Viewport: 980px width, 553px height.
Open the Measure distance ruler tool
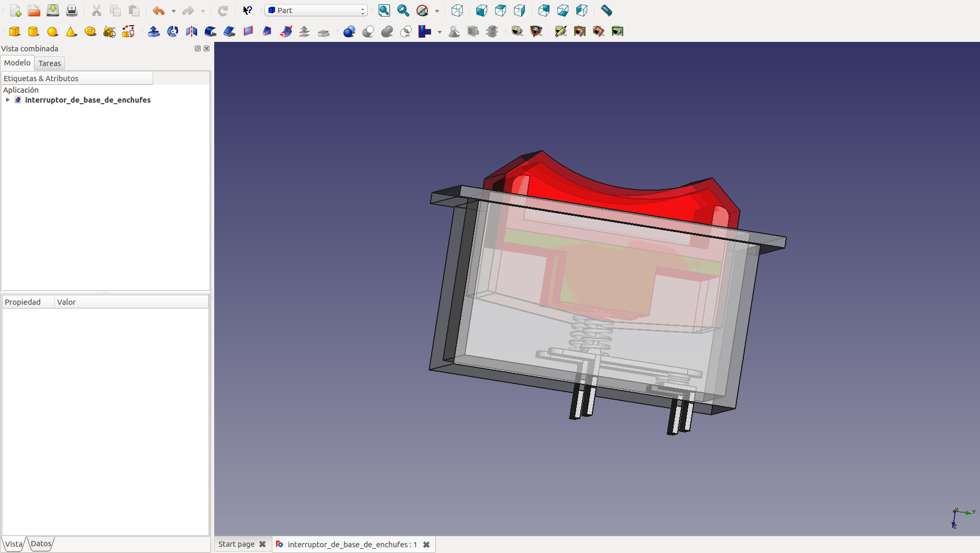pos(606,10)
